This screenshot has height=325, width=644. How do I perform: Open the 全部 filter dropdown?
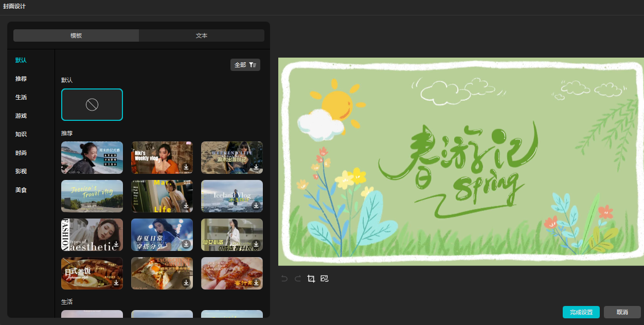[245, 65]
